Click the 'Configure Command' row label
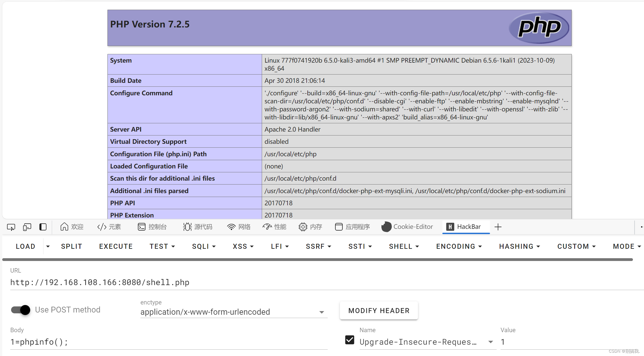 (x=141, y=93)
